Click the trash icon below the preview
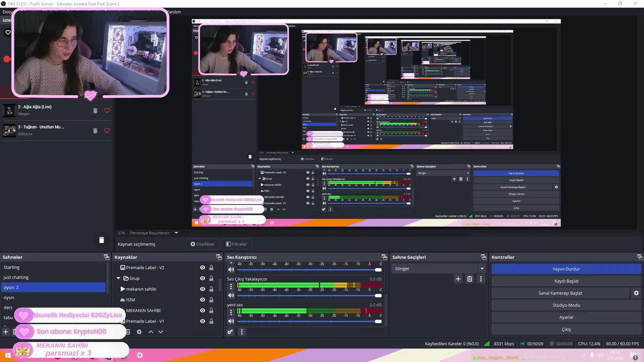 (101, 240)
